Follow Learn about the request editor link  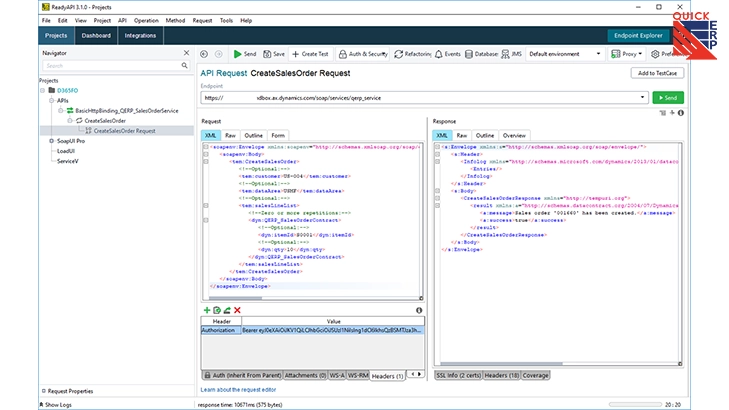238,390
